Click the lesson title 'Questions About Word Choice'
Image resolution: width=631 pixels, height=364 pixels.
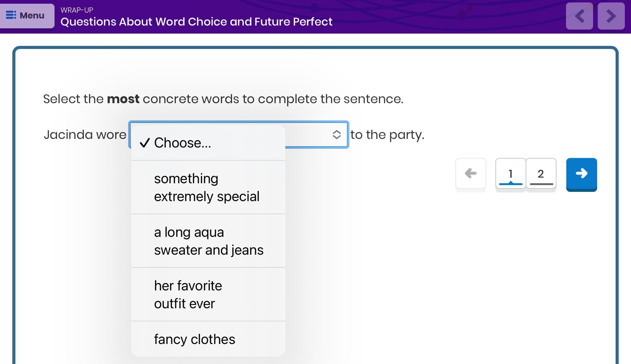[196, 22]
